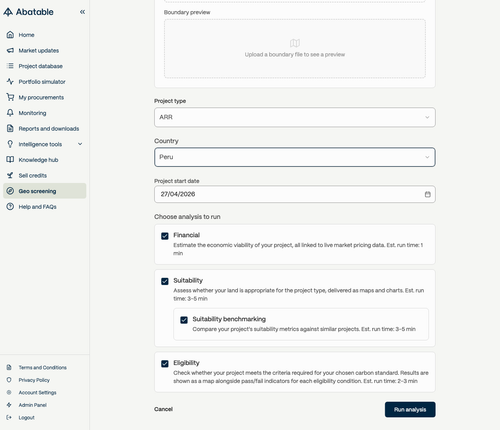Open Monitoring page

45,113
